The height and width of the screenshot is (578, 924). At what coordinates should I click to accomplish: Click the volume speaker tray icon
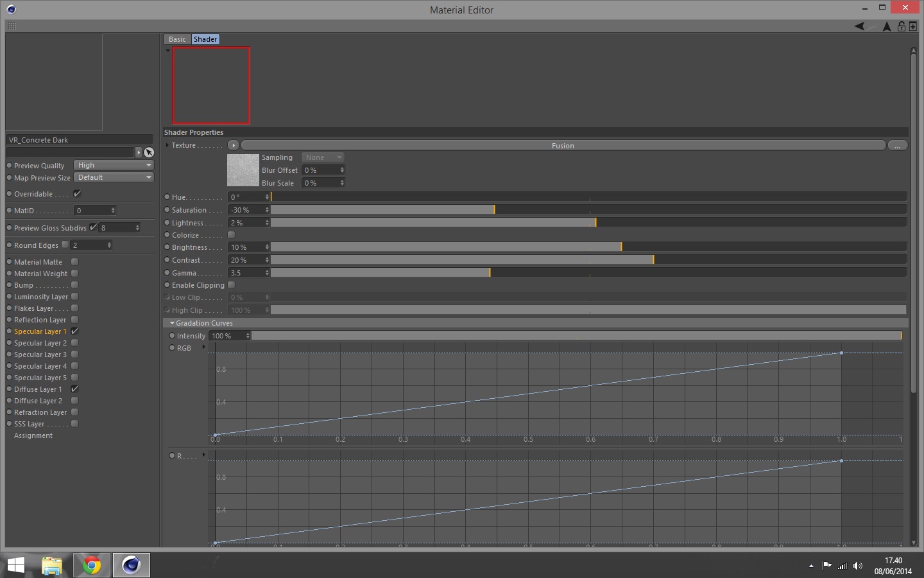pos(858,566)
